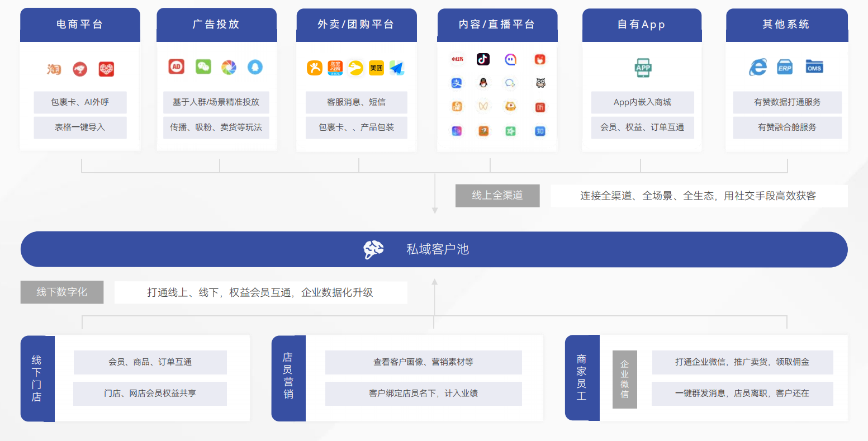Click the blue speech bubble icon below purple chat
Image resolution: width=868 pixels, height=441 pixels.
(510, 83)
